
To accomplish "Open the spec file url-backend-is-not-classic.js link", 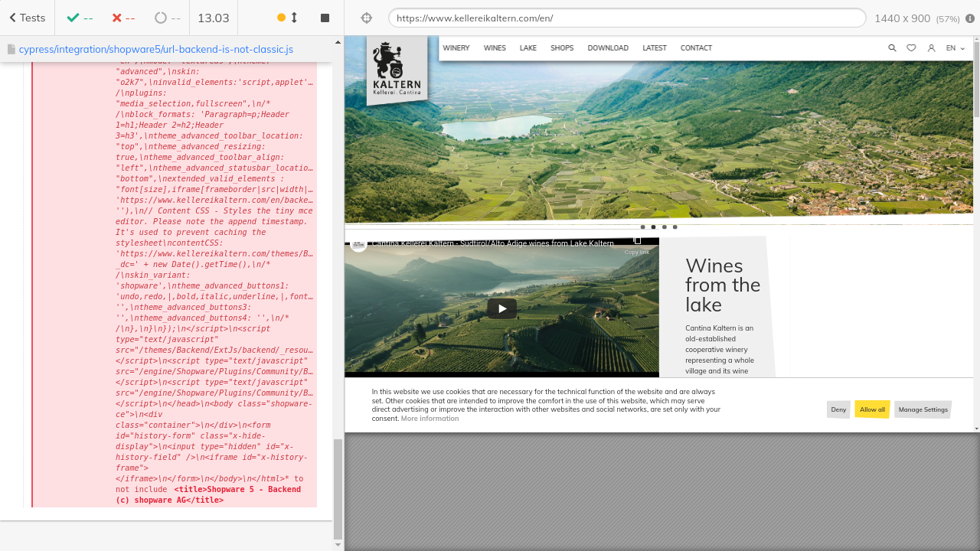I will [156, 50].
